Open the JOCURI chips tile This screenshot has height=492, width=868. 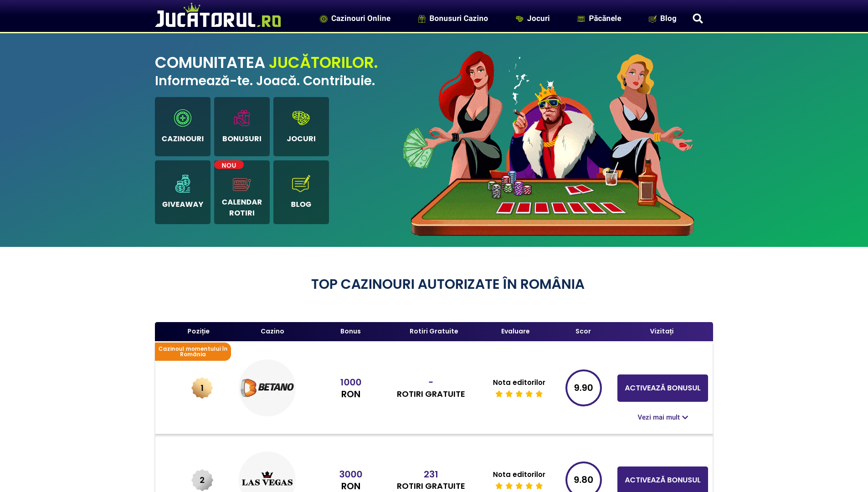(x=301, y=127)
